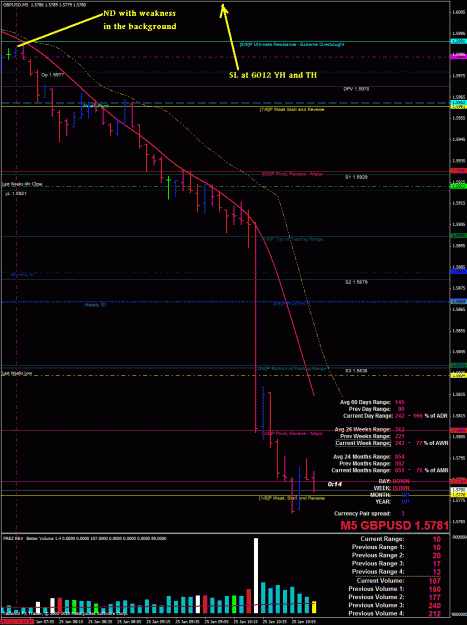Click the 'Weekly S1' label
The height and width of the screenshot is (625, 467).
point(95,305)
